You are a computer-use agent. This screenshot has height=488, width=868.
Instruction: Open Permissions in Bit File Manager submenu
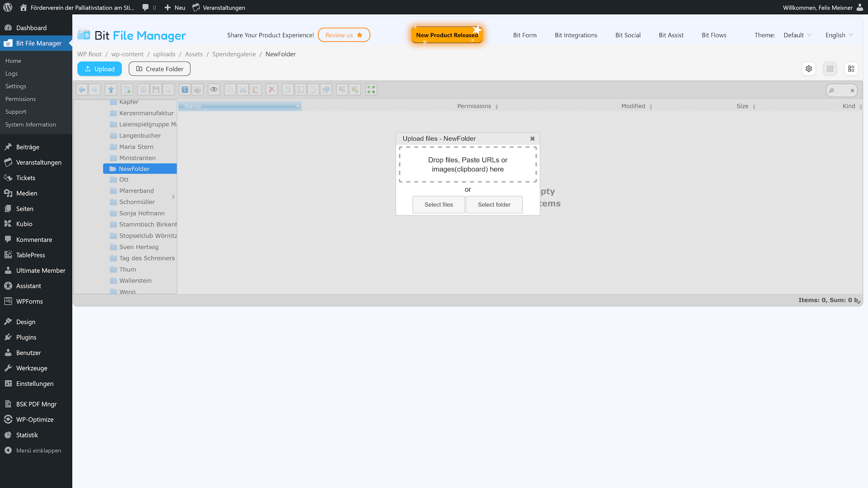coord(20,99)
